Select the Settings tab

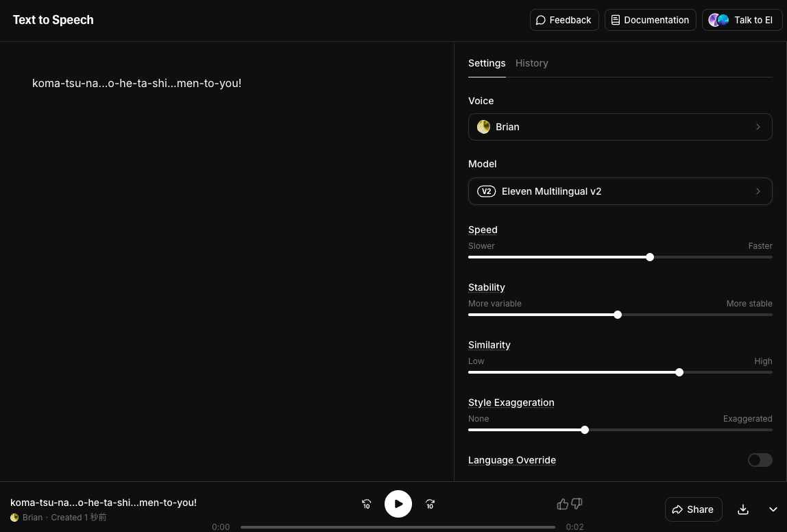point(487,63)
